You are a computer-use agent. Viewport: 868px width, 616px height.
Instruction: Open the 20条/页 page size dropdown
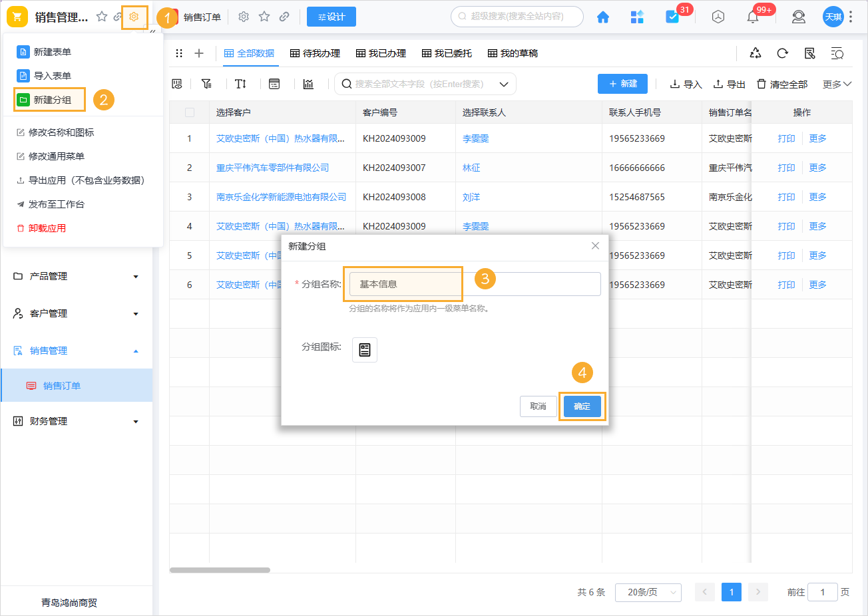[x=648, y=592]
